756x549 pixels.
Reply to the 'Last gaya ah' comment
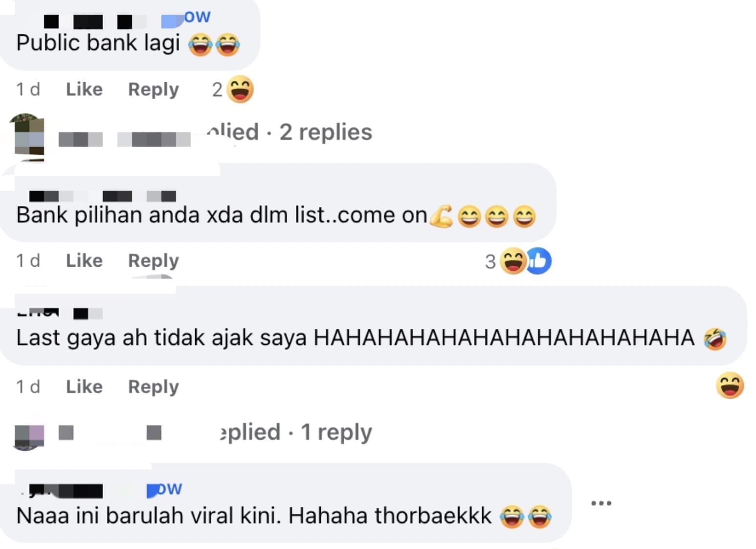click(x=154, y=387)
